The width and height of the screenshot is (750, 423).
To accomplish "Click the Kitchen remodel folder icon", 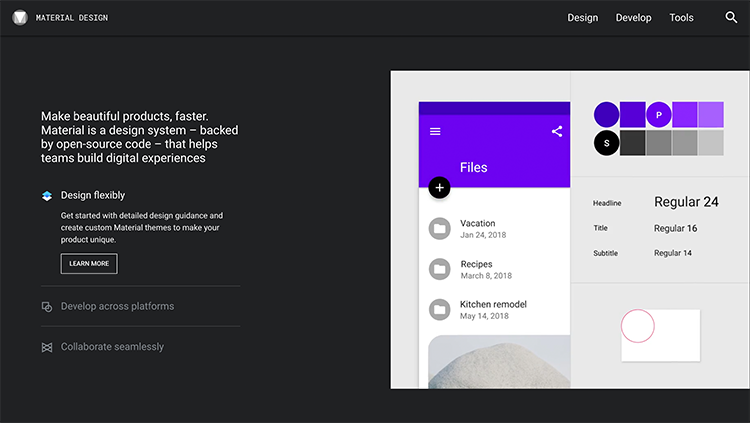I will click(440, 310).
